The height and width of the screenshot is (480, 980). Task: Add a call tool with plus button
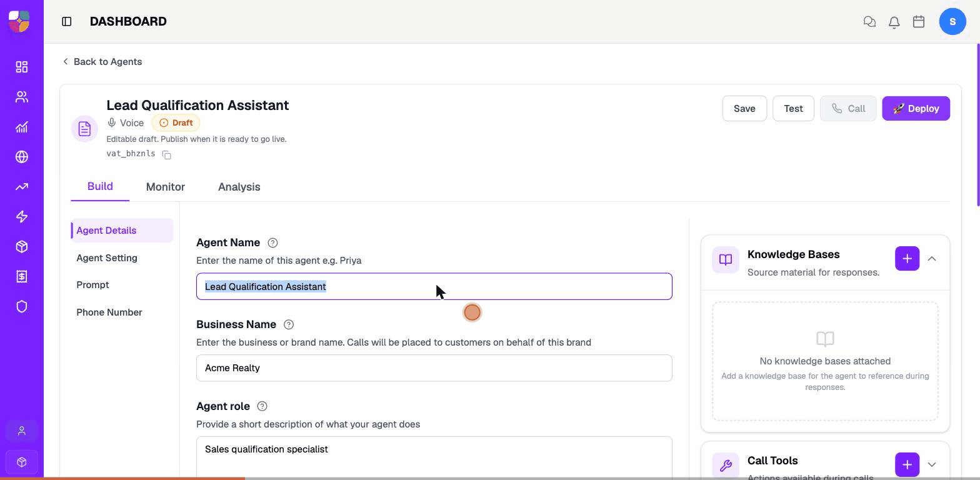pyautogui.click(x=907, y=464)
